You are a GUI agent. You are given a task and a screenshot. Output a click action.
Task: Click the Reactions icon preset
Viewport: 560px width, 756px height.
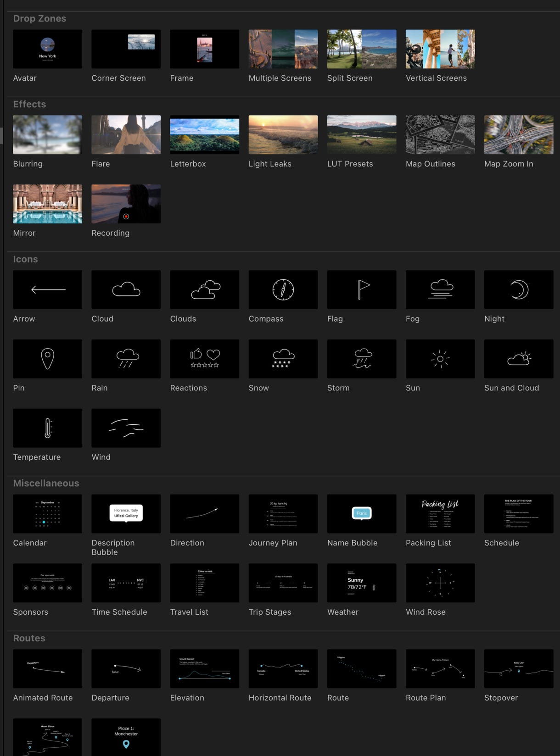(x=204, y=359)
